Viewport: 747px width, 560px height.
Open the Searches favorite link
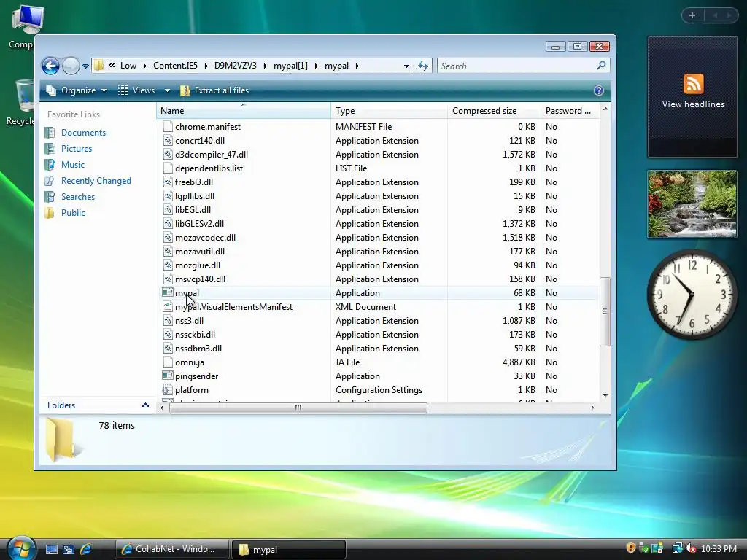click(77, 197)
